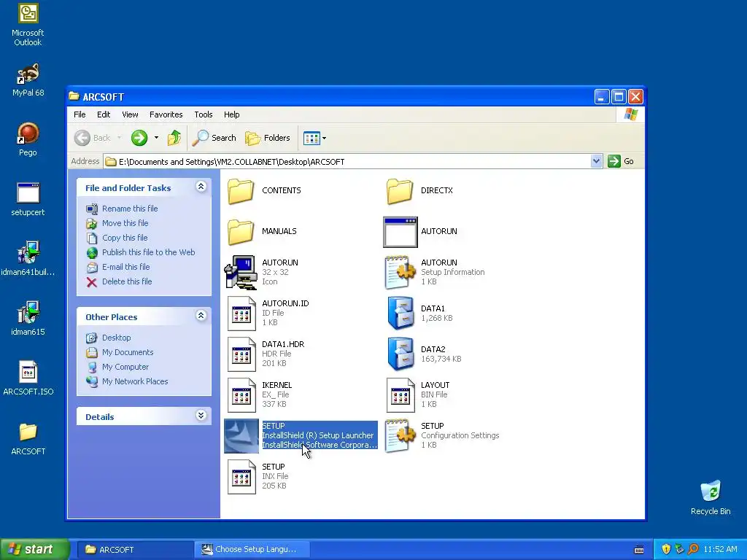Collapse the File and Folder Tasks panel
Screen dimensions: 747x560
coord(201,187)
